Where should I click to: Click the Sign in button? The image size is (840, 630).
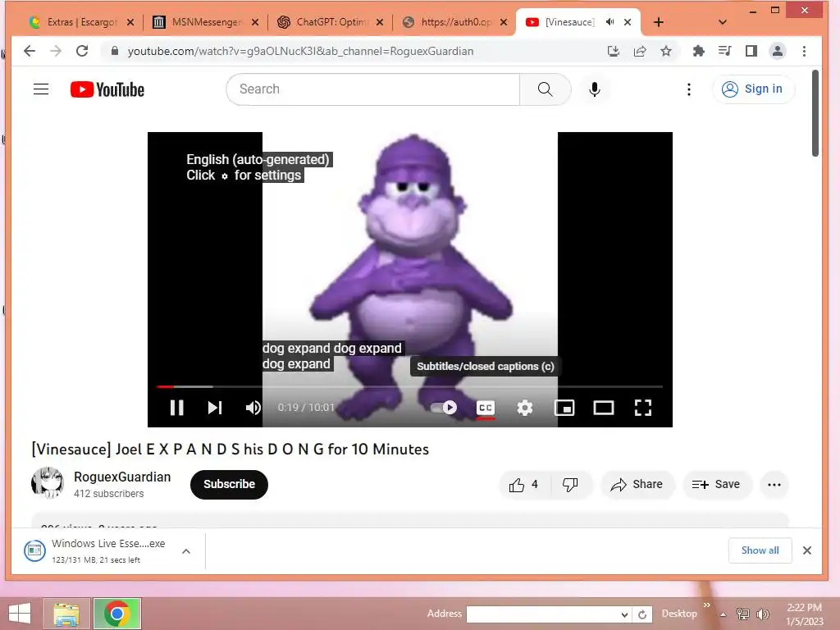(x=753, y=89)
